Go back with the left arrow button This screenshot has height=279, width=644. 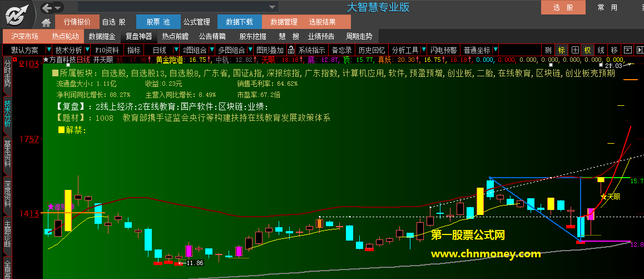coord(47,7)
